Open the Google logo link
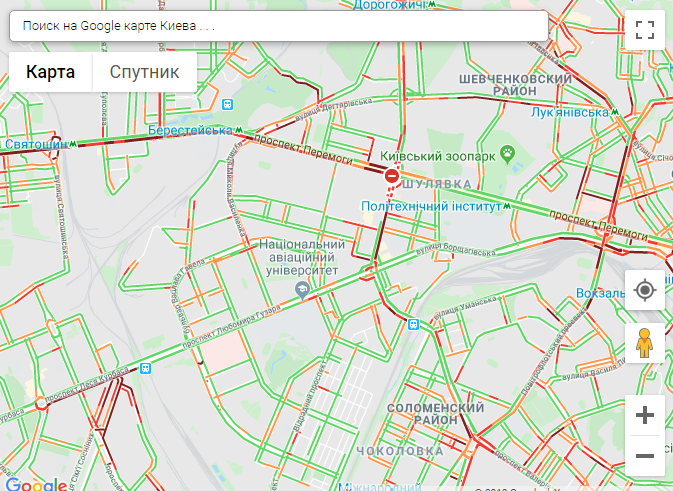Screen dimensions: 673x491 [x=36, y=484]
